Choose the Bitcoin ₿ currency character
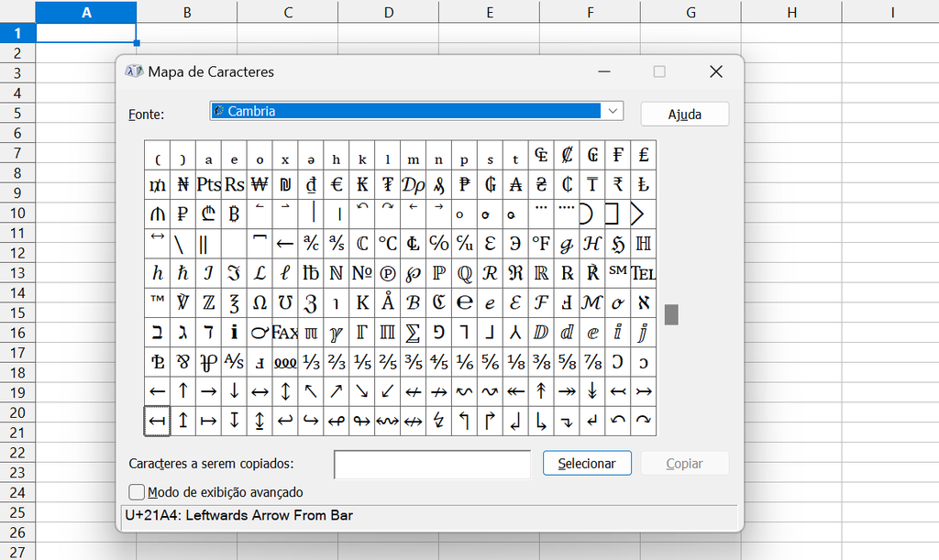This screenshot has width=939, height=560. [x=234, y=214]
